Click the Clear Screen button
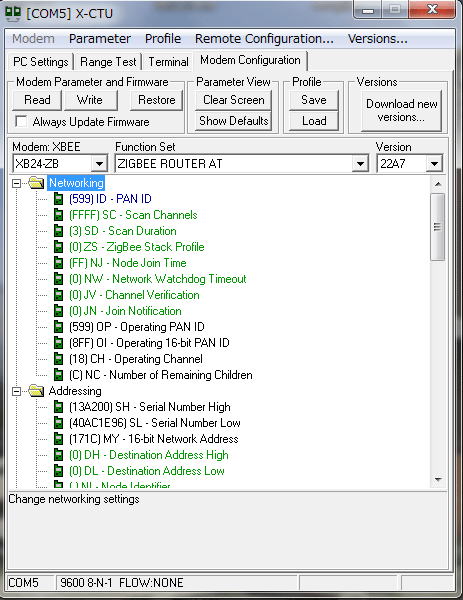Viewport: 463px width, 600px height. tap(233, 100)
